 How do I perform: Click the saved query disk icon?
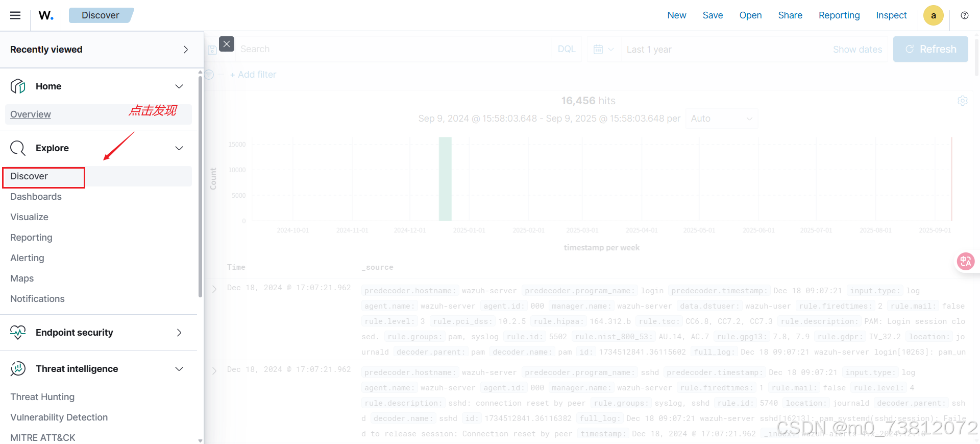click(212, 50)
